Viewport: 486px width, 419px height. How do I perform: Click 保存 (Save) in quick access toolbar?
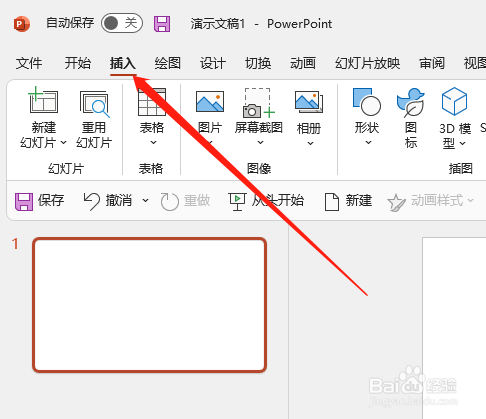40,201
